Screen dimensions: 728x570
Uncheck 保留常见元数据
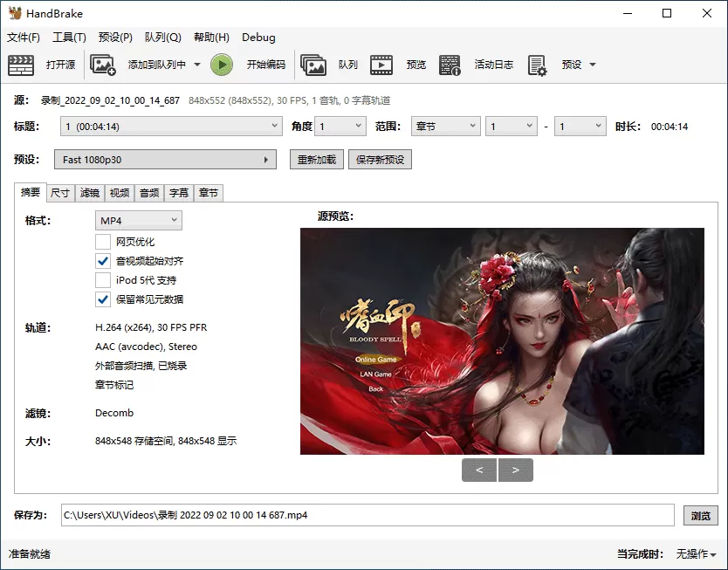click(x=101, y=299)
